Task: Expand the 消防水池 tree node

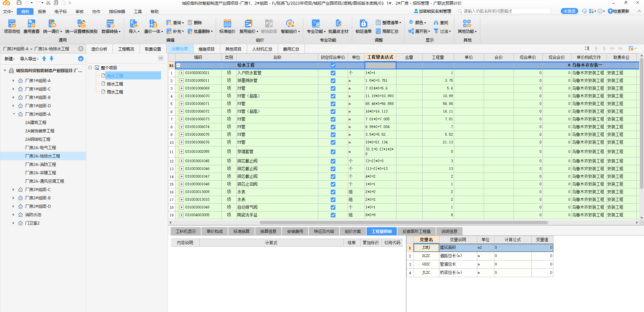Action: 13,215
